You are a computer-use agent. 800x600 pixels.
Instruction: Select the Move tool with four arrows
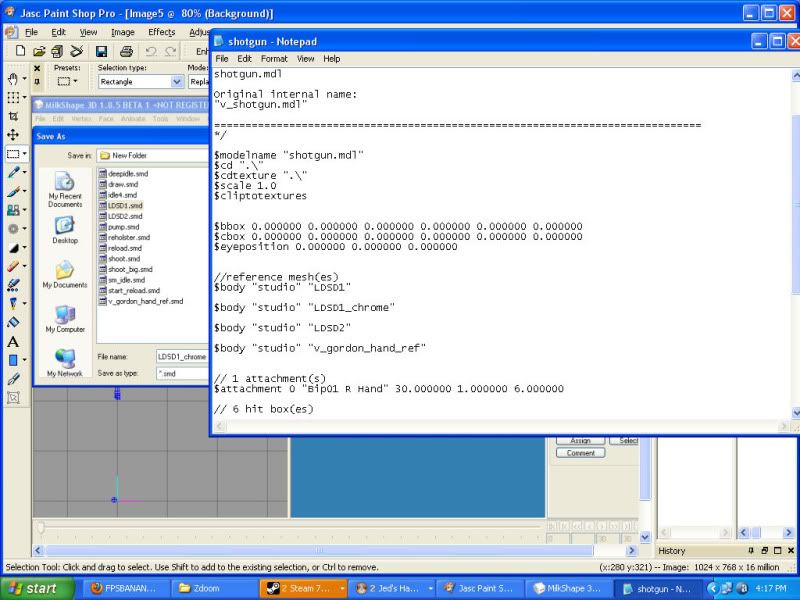pyautogui.click(x=13, y=135)
